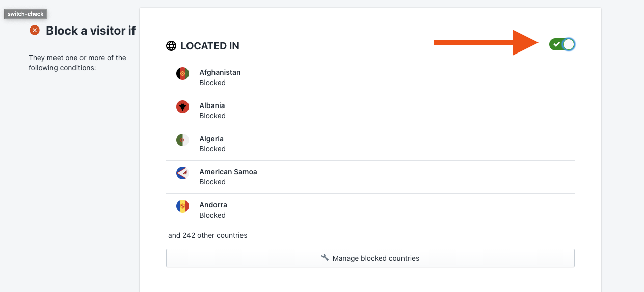
Task: Click the Andorra flag icon
Action: tap(183, 206)
